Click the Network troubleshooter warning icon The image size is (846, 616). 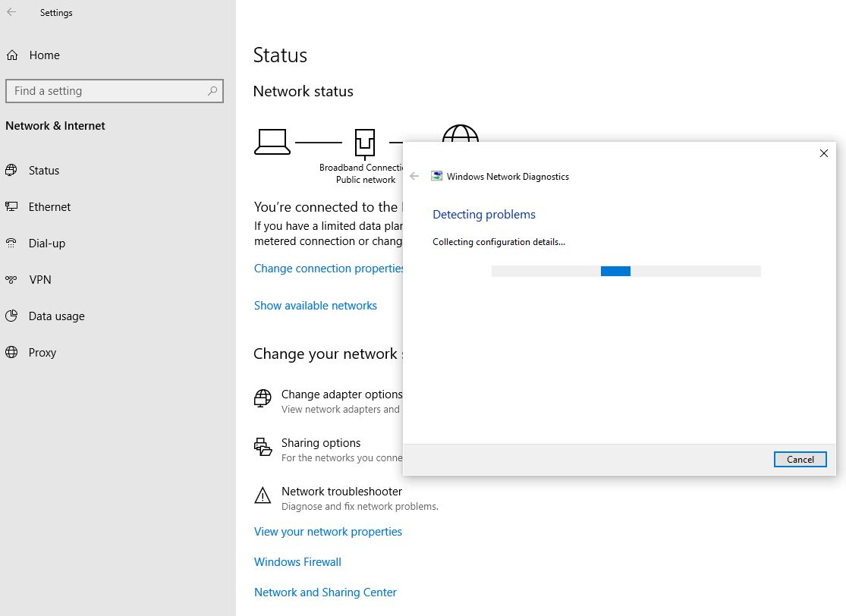pyautogui.click(x=262, y=495)
